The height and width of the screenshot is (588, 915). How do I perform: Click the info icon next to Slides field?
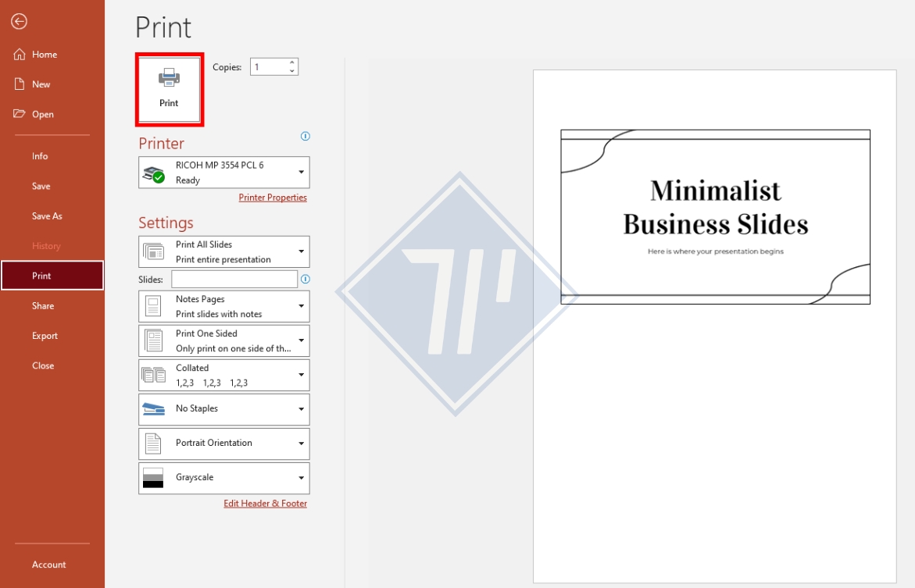(x=306, y=279)
